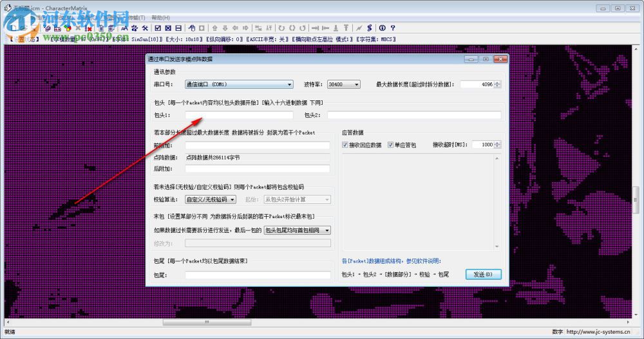The width and height of the screenshot is (644, 339).
Task: Click the 大小: 18x18 status text
Action: pos(184,39)
